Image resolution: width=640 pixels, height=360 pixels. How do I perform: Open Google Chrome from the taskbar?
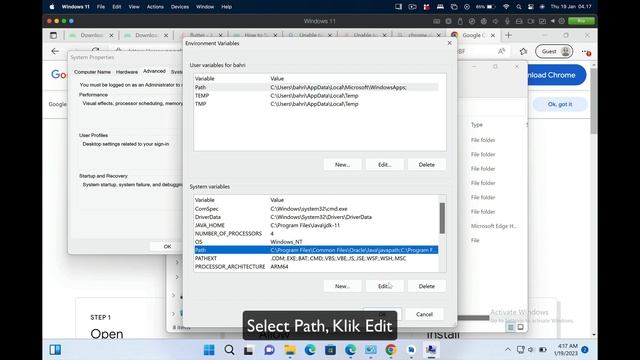tap(391, 350)
